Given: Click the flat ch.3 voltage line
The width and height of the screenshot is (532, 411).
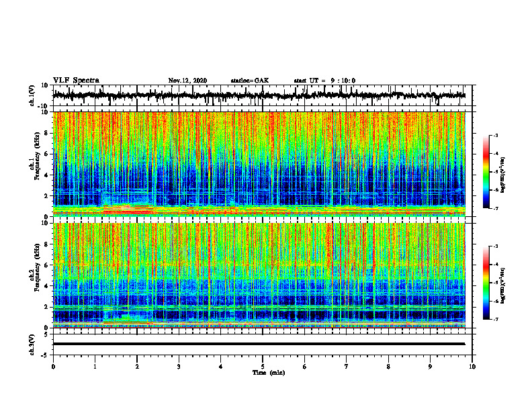Looking at the screenshot, I should coord(259,344).
